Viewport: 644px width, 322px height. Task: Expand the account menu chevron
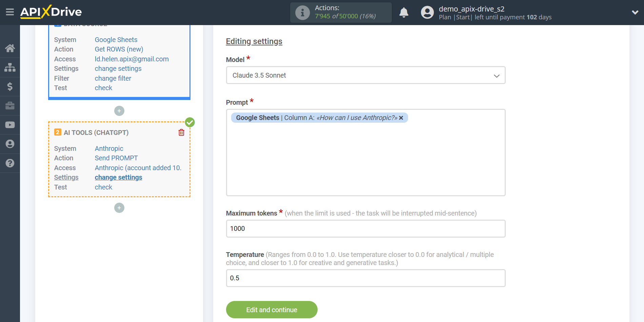tap(635, 13)
